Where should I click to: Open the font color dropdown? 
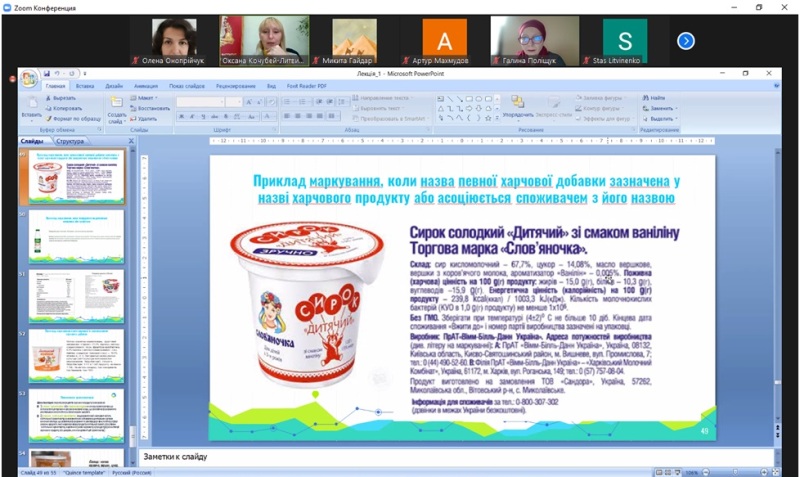coord(268,116)
